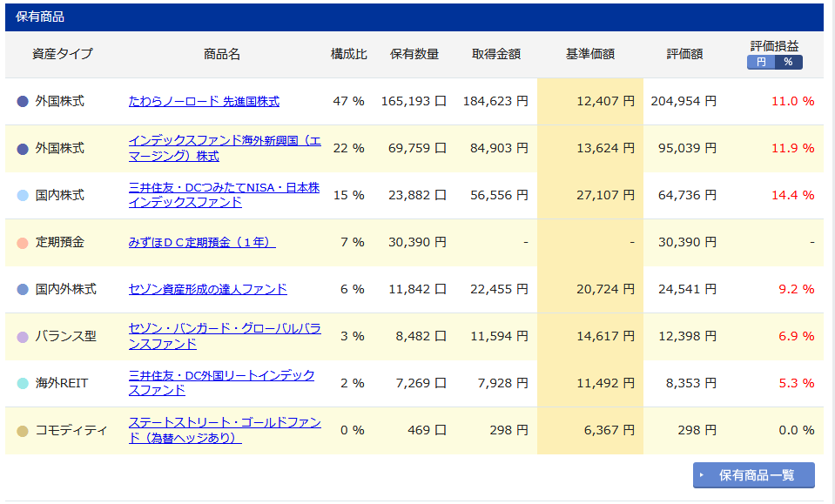This screenshot has width=835, height=504.
Task: Click the 47 % composition value
Action: coord(349,101)
